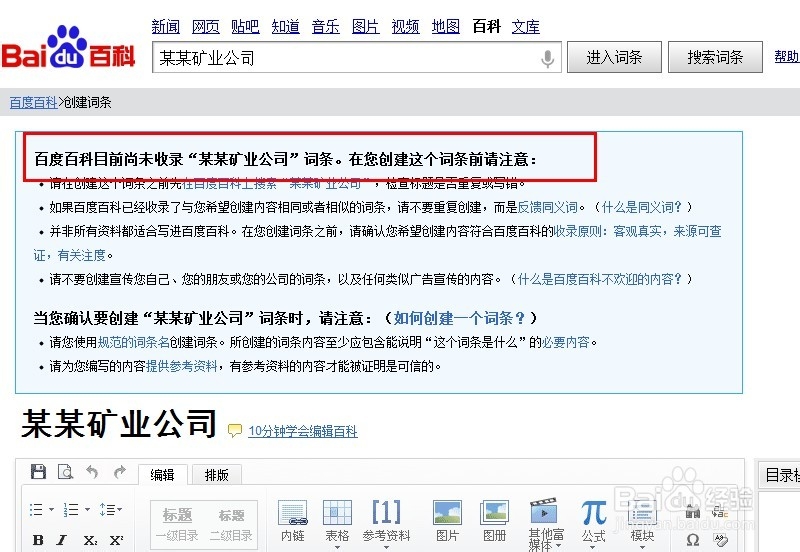
Task: Open the 规范的词条名 link
Action: point(133,342)
